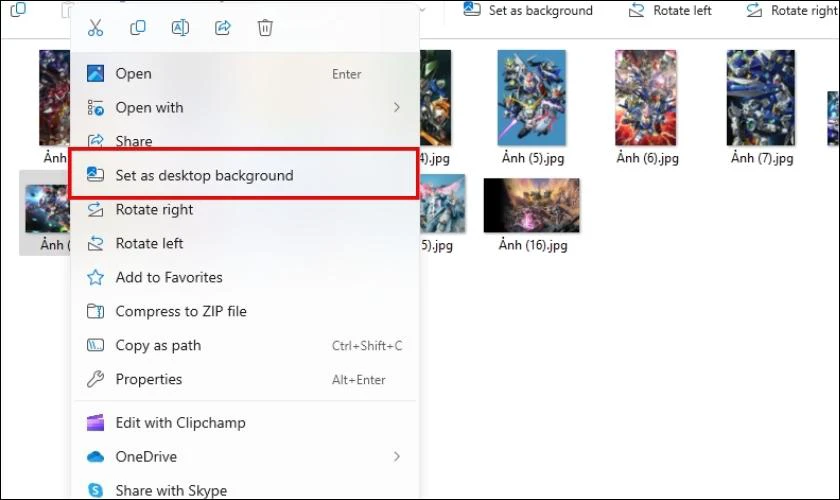Choose the OneDrive menu entry

click(244, 457)
